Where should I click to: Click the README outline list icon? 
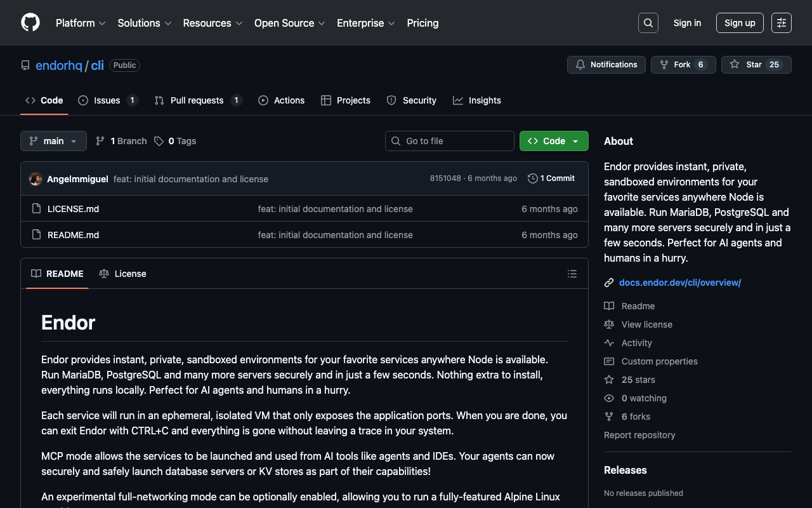click(x=572, y=274)
